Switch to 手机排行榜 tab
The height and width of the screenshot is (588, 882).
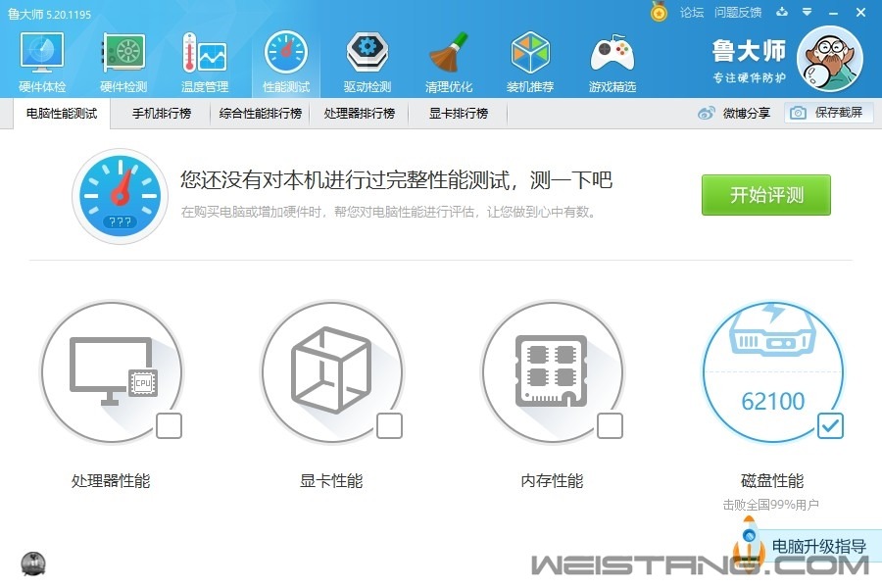pyautogui.click(x=162, y=114)
